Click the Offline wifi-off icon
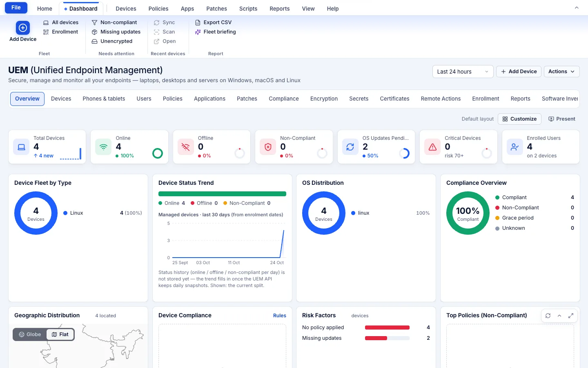The width and height of the screenshot is (588, 368). click(186, 147)
